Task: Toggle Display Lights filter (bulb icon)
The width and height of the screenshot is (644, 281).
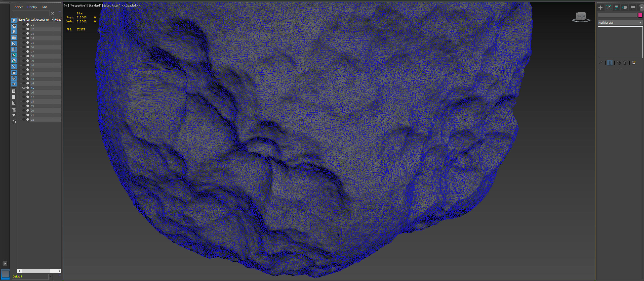Action: point(14,32)
